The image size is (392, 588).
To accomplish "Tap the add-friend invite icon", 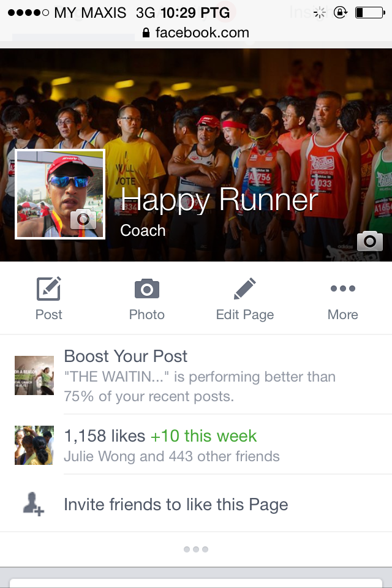I will [x=34, y=504].
